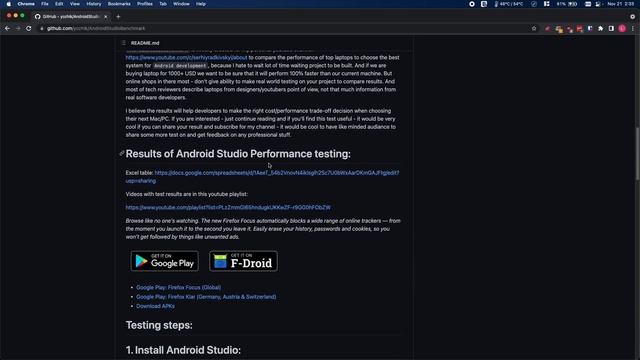640x360 pixels.
Task: Click the Get it on F-Droid badge
Action: click(243, 261)
